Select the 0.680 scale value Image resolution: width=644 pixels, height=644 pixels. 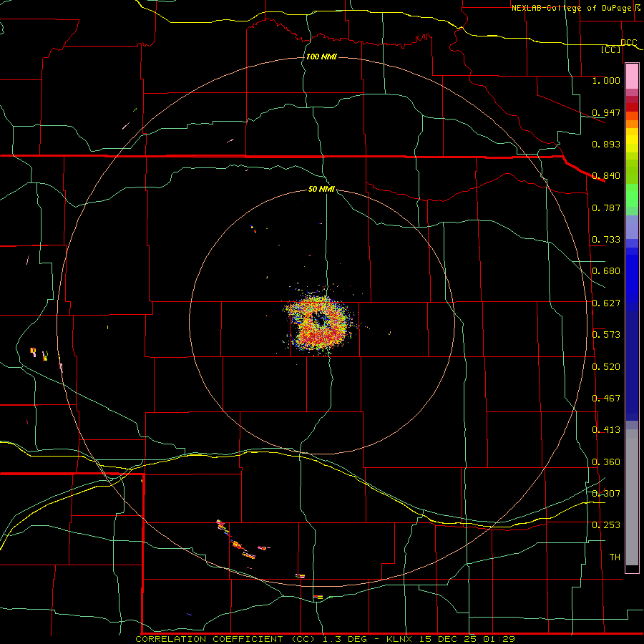tap(606, 271)
